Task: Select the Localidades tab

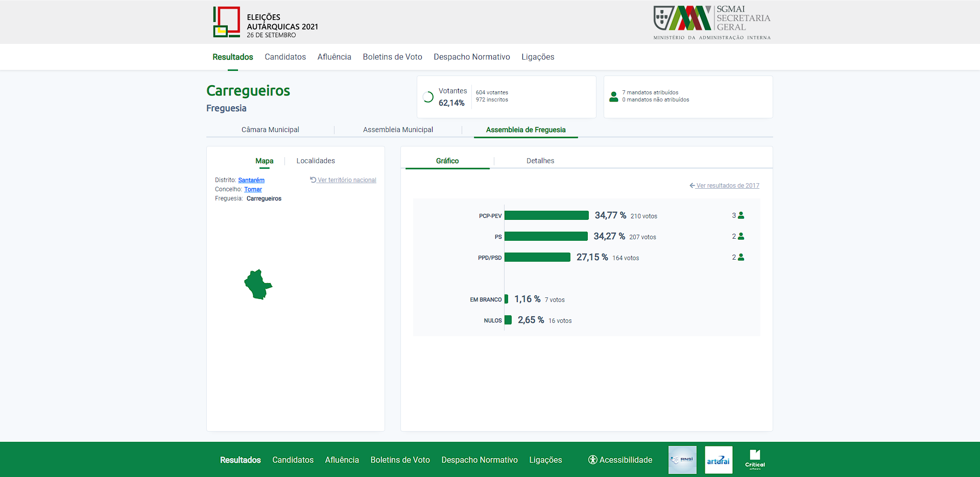Action: click(316, 161)
